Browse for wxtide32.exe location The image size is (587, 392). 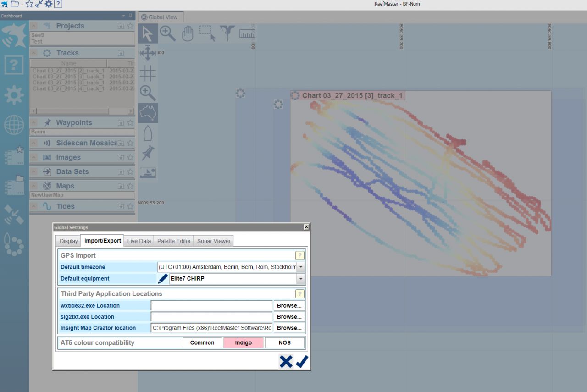point(289,305)
